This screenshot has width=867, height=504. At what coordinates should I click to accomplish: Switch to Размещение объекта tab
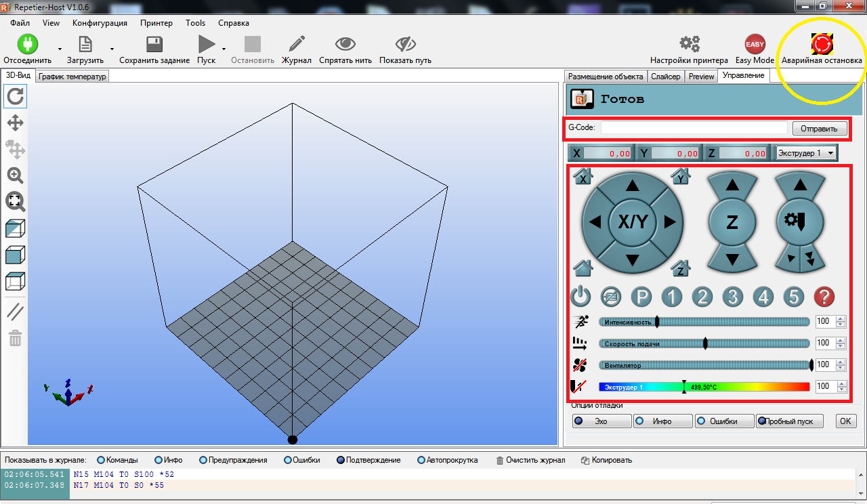[606, 77]
